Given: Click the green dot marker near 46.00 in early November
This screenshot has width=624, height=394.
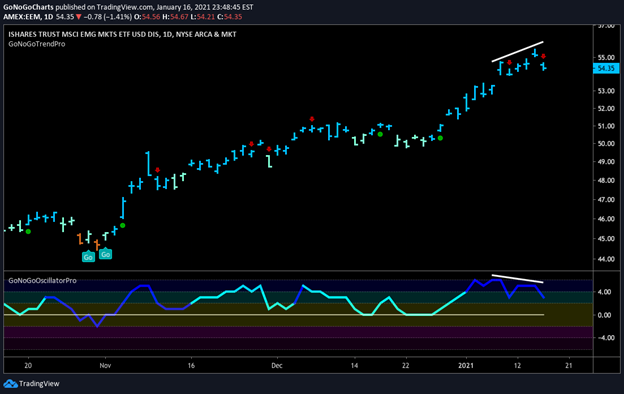Looking at the screenshot, I should point(123,226).
